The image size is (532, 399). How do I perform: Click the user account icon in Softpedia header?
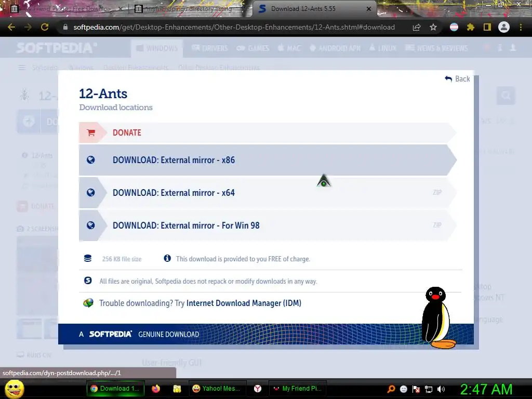tap(513, 48)
